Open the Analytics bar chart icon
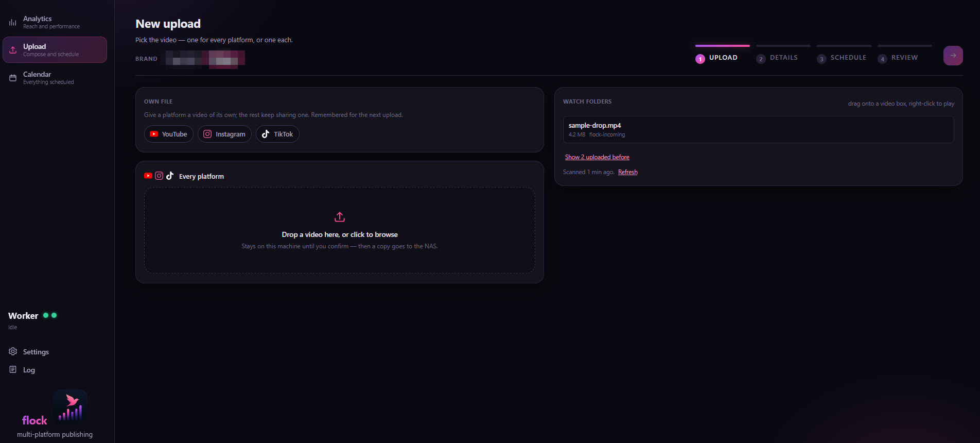Viewport: 980px width, 443px height. click(x=13, y=22)
